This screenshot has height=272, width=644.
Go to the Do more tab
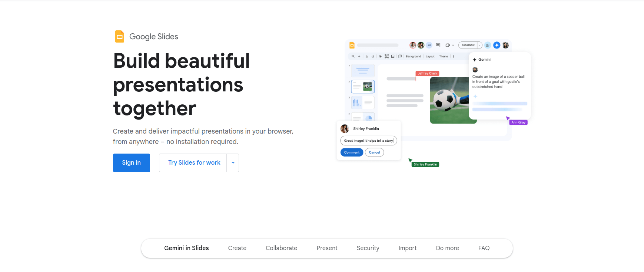(447, 248)
